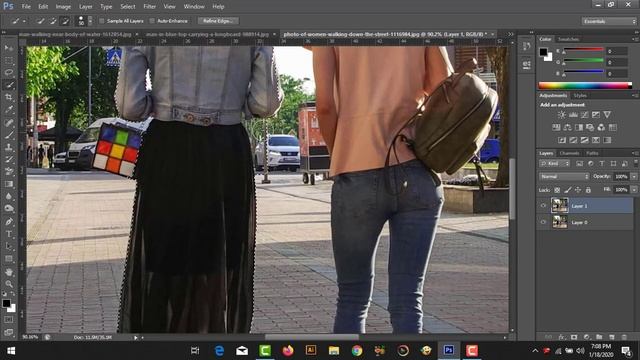Switch to the Styles tab
Screen dimensions: 640x360
pos(580,96)
